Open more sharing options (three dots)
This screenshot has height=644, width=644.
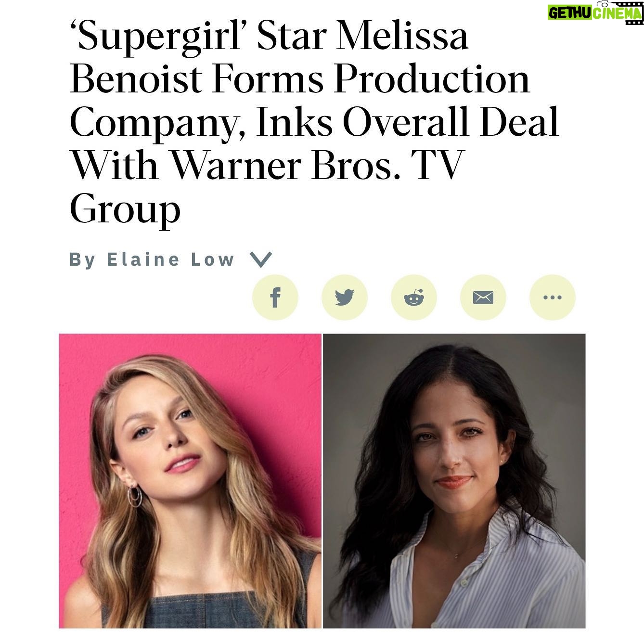[x=552, y=297]
